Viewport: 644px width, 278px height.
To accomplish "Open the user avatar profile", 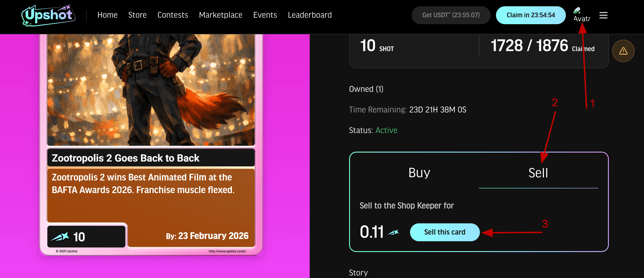I will coord(581,15).
